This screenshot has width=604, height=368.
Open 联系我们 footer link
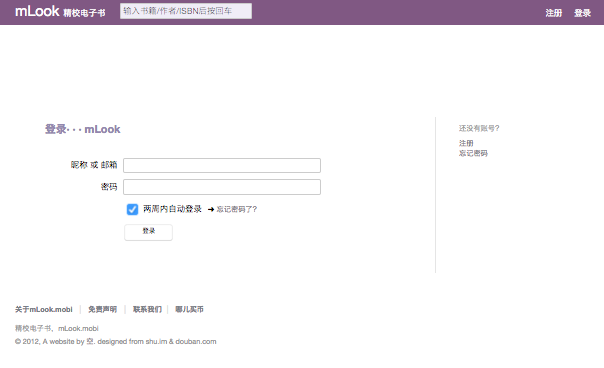(x=147, y=309)
